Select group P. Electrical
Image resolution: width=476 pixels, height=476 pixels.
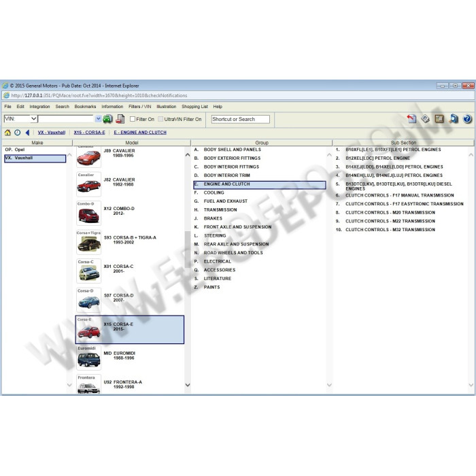[x=213, y=261]
